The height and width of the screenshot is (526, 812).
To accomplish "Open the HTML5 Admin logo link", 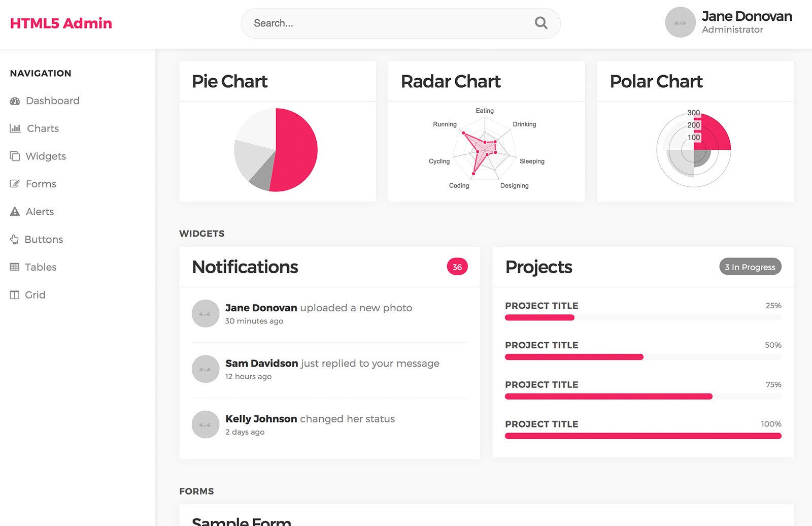I will (x=61, y=23).
